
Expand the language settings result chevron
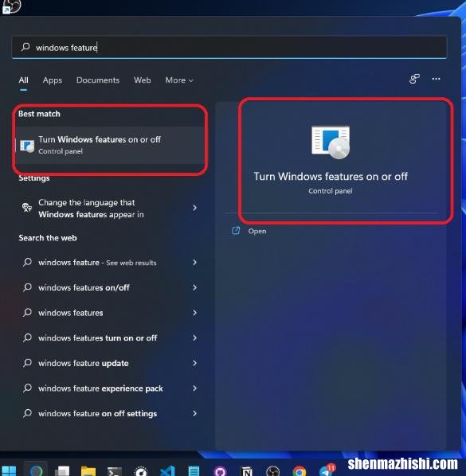[194, 208]
